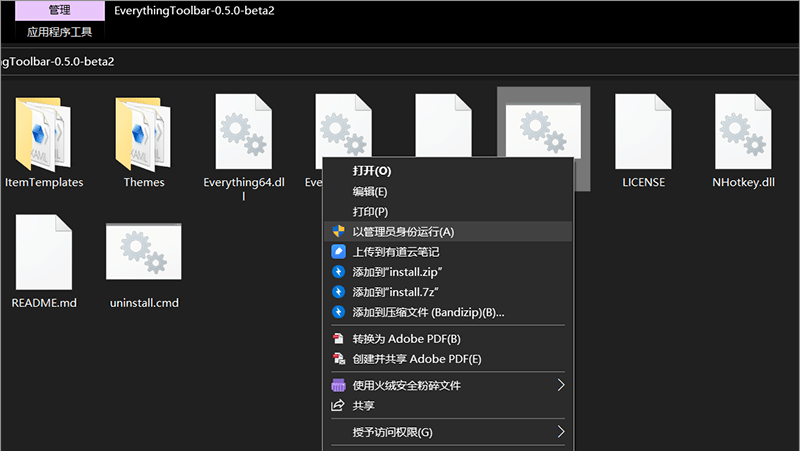The image size is (800, 469).
Task: Click Bandizip icon beside install.zip entry
Action: click(x=338, y=271)
